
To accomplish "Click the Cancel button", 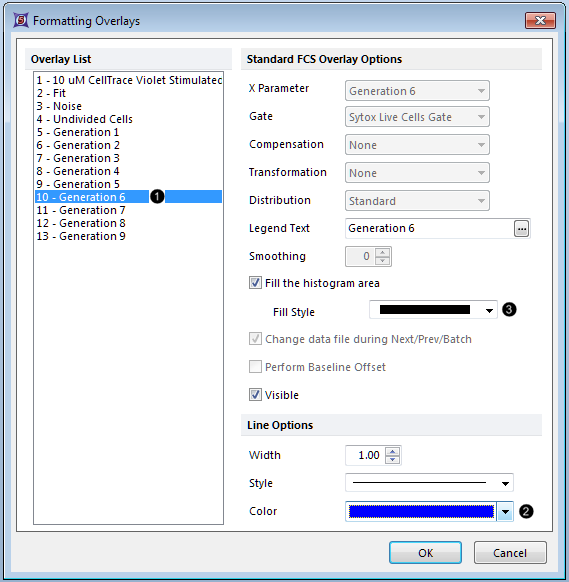I will tap(510, 553).
